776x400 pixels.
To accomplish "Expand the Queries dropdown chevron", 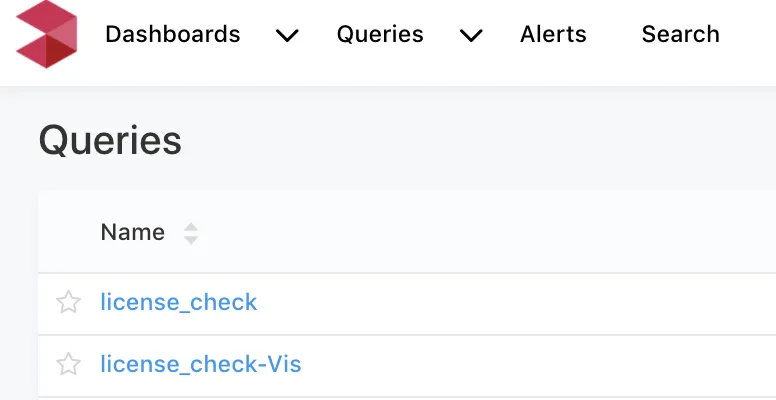I will (471, 36).
